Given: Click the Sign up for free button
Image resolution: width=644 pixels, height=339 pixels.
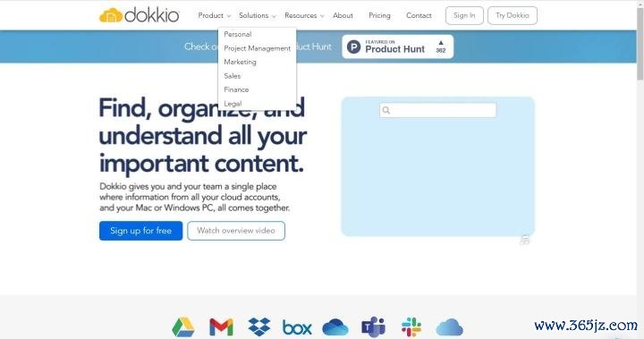Looking at the screenshot, I should pos(141,231).
